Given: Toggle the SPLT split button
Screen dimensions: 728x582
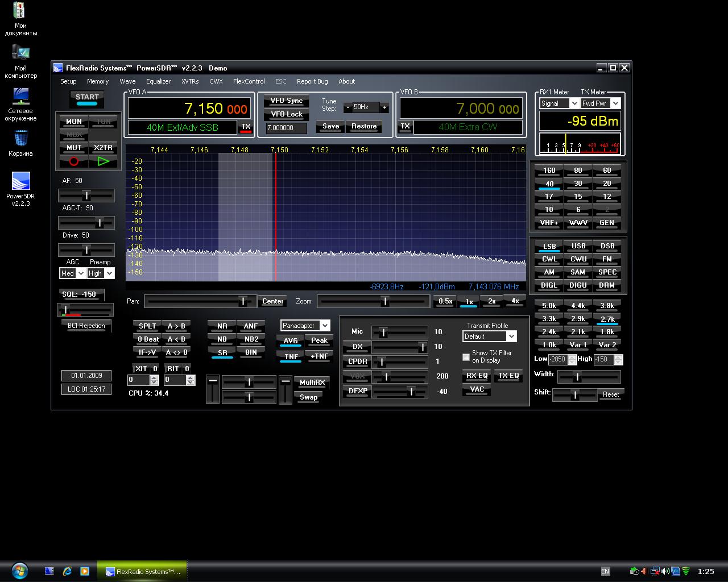Looking at the screenshot, I should (x=147, y=326).
